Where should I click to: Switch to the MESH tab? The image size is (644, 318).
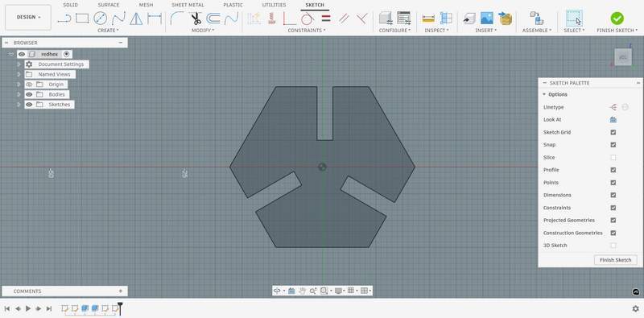pos(146,5)
